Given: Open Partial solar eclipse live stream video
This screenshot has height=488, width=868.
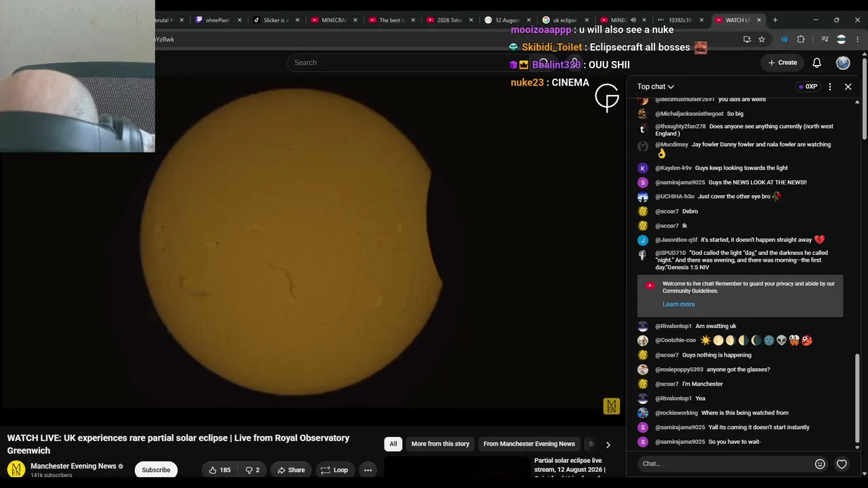Looking at the screenshot, I should (x=570, y=468).
